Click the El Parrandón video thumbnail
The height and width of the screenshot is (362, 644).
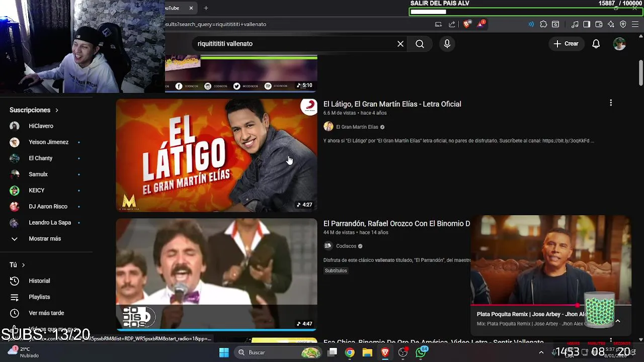tap(216, 275)
